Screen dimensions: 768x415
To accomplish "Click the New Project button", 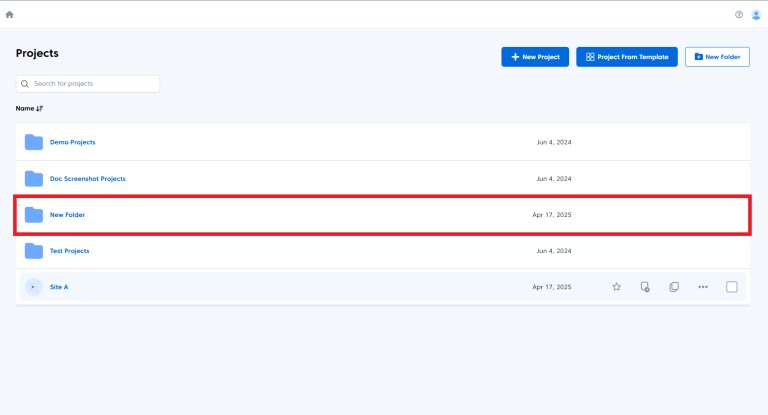I will pos(535,57).
